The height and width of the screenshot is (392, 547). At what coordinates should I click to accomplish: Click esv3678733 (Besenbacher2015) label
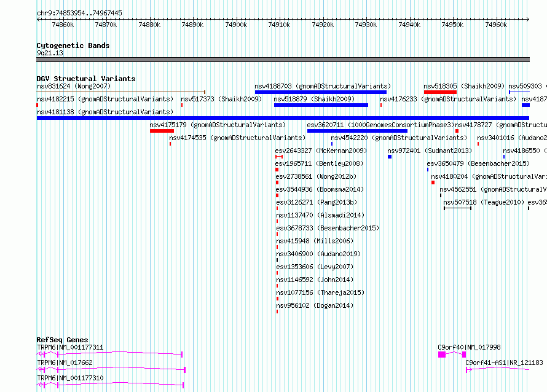coord(328,228)
